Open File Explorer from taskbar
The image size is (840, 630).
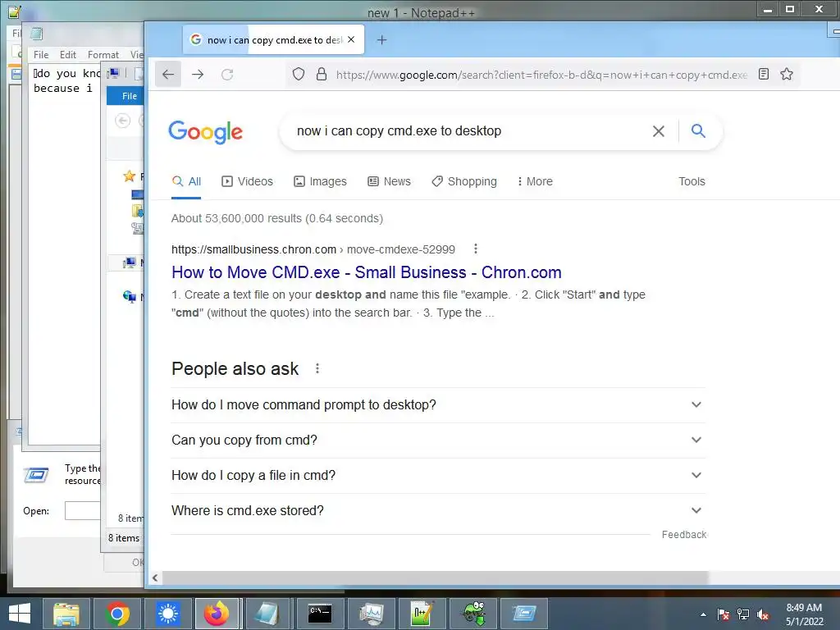click(x=66, y=614)
